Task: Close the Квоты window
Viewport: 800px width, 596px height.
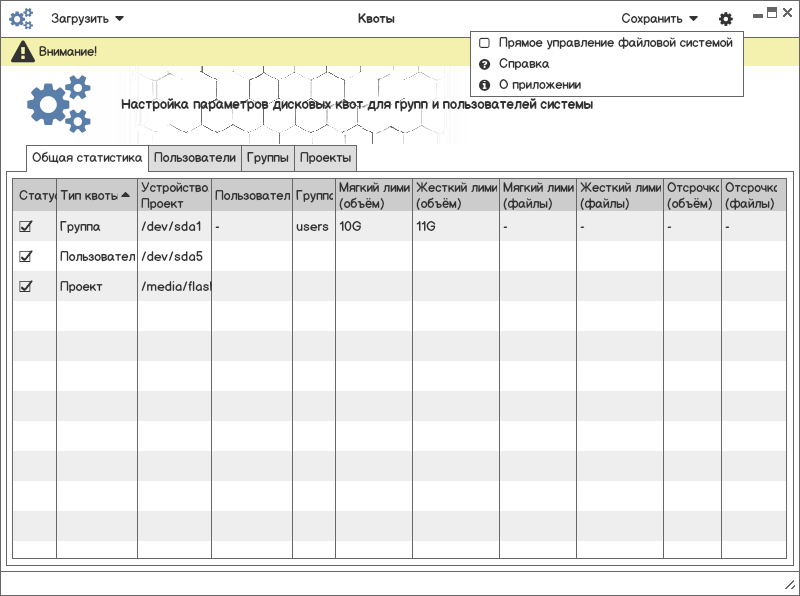Action: (788, 13)
